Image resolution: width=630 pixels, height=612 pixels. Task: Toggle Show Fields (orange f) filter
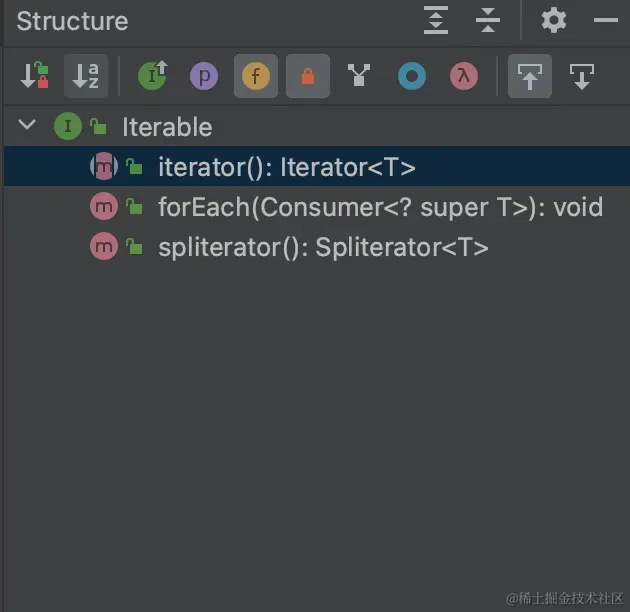[x=256, y=76]
